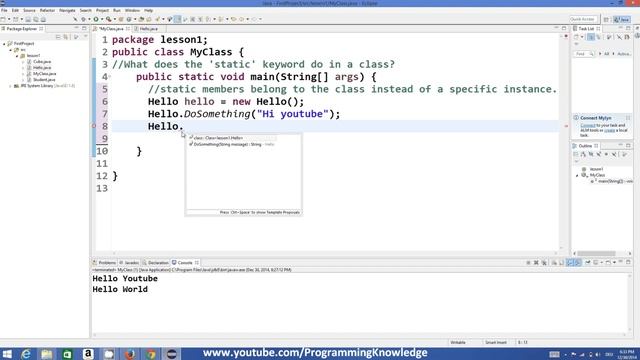Switch to the Javadoc tab
This screenshot has height=360, width=640.
click(x=129, y=263)
